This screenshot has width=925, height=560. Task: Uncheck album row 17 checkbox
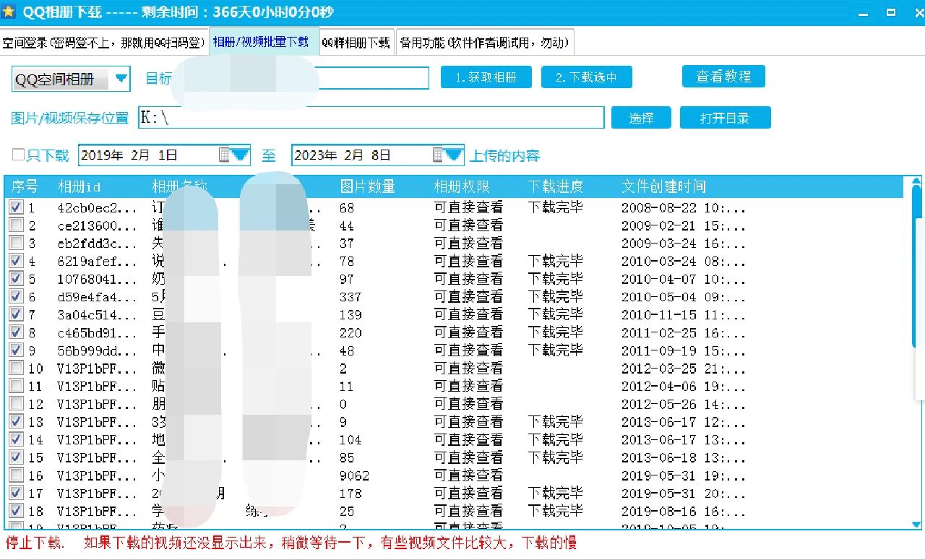coord(16,493)
